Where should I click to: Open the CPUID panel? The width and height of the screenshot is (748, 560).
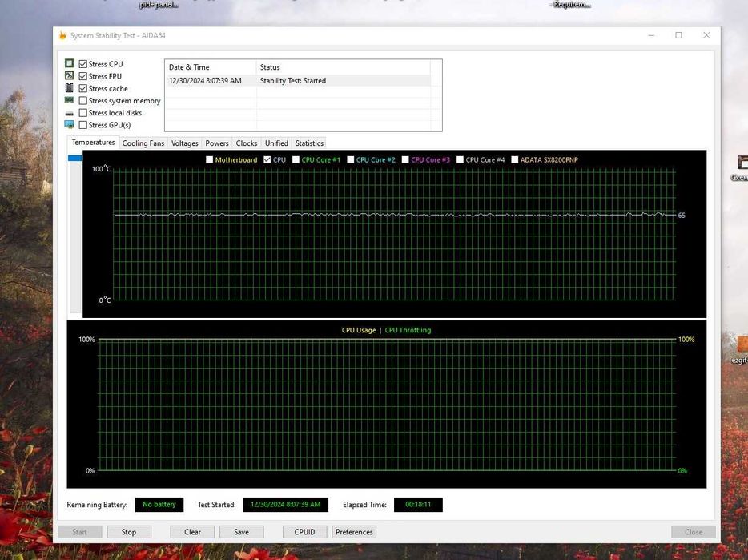305,532
